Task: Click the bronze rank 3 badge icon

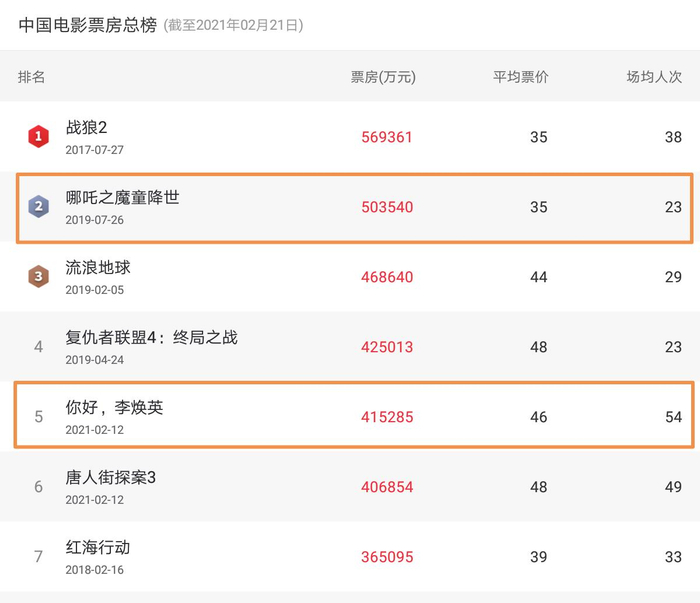Action: (38, 276)
